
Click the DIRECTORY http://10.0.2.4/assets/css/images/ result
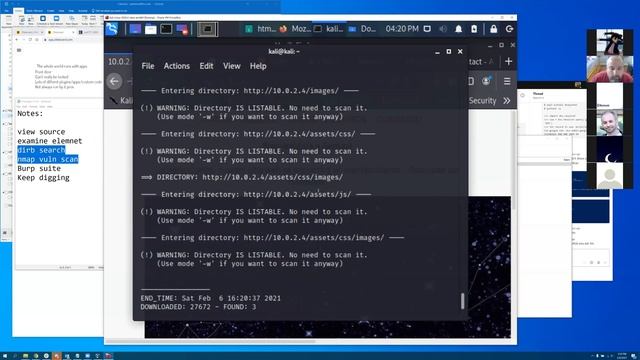point(242,177)
